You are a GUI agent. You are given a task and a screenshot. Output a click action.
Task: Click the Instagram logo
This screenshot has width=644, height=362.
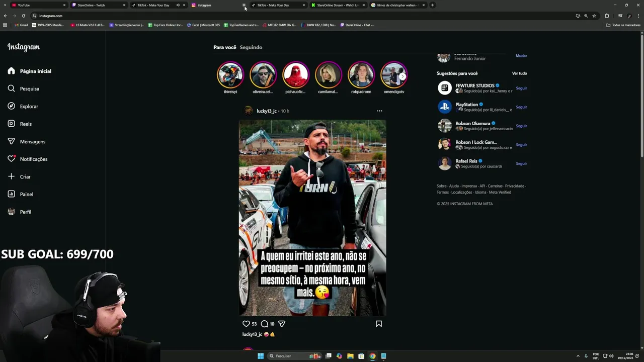[24, 47]
